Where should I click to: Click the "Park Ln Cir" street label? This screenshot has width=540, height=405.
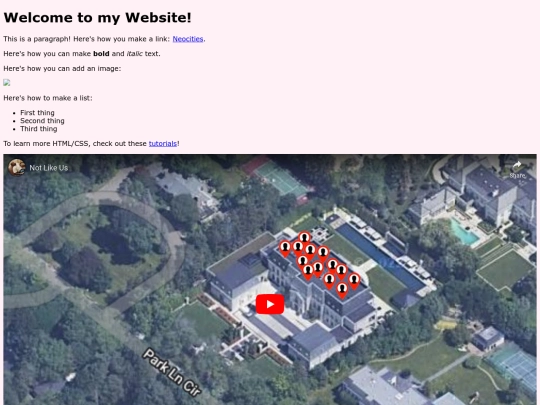172,372
